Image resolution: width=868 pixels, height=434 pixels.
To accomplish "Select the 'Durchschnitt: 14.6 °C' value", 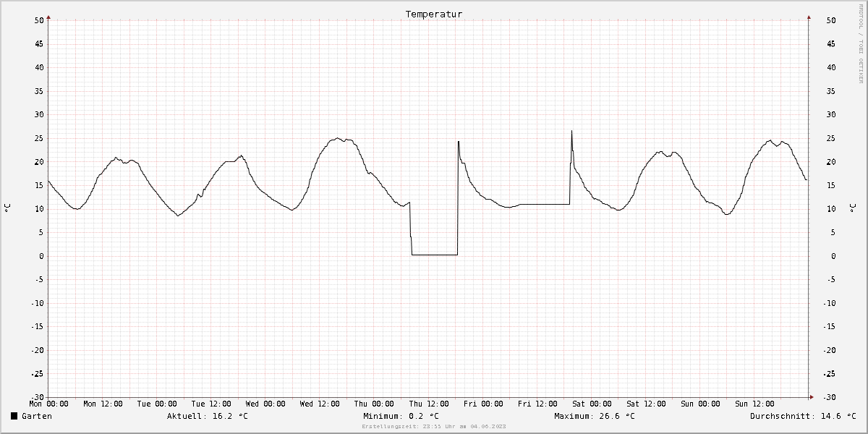I will click(804, 416).
